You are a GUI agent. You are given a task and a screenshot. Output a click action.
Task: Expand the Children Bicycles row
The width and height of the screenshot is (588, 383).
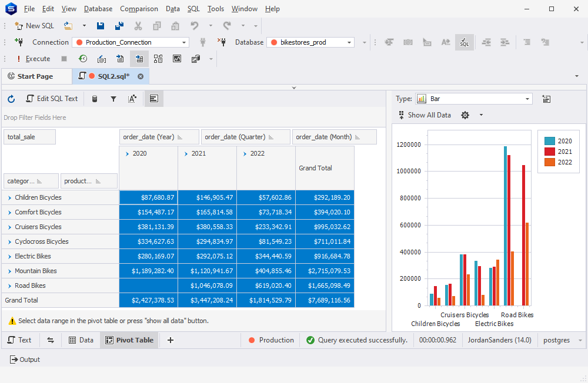(x=6, y=197)
